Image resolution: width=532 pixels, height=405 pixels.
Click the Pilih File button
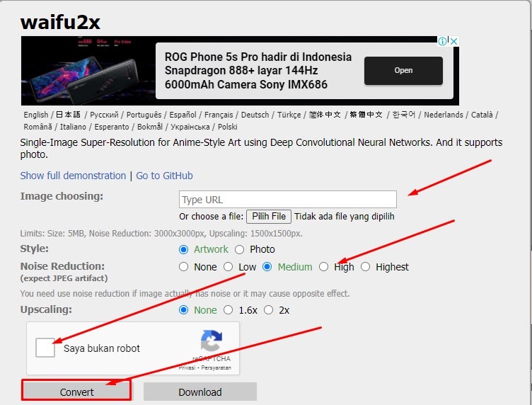269,217
